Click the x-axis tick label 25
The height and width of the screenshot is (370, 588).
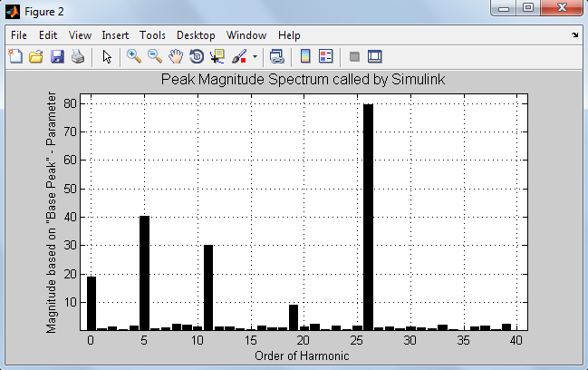pos(356,340)
